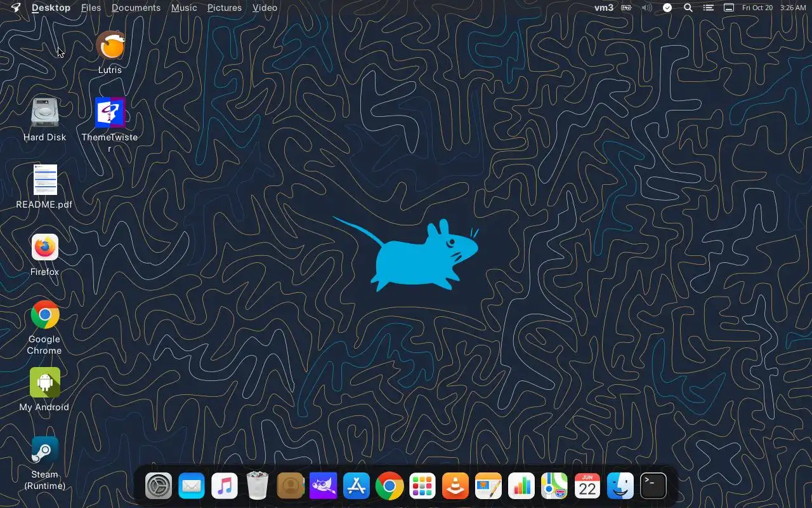Open the Hard Disk desktop icon
The width and height of the screenshot is (812, 508).
[44, 113]
